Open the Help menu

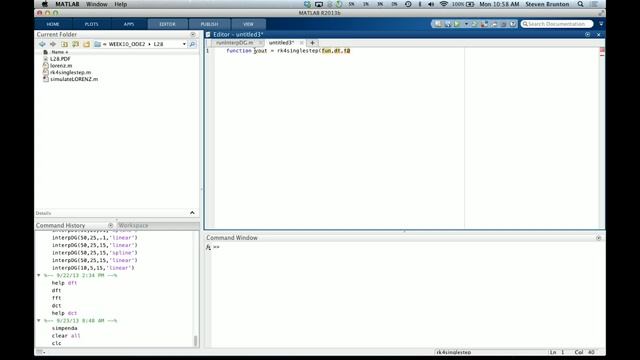[120, 4]
